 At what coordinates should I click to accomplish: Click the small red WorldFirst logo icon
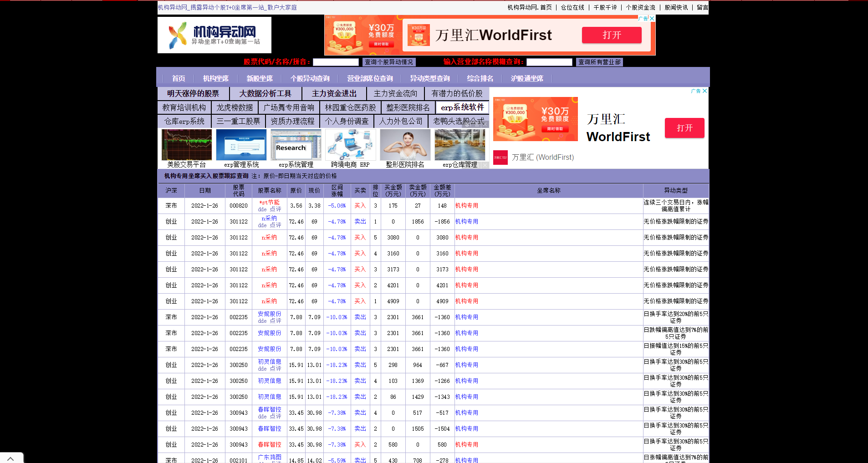point(500,158)
